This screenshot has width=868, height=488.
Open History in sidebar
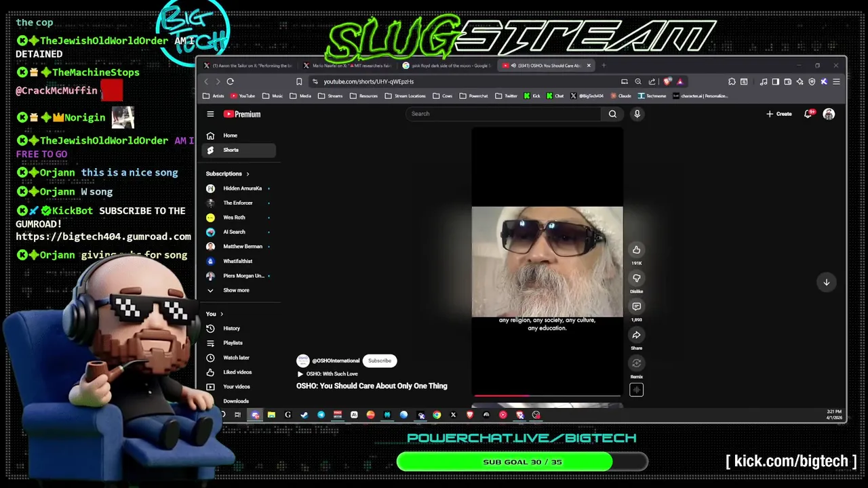[x=238, y=328]
